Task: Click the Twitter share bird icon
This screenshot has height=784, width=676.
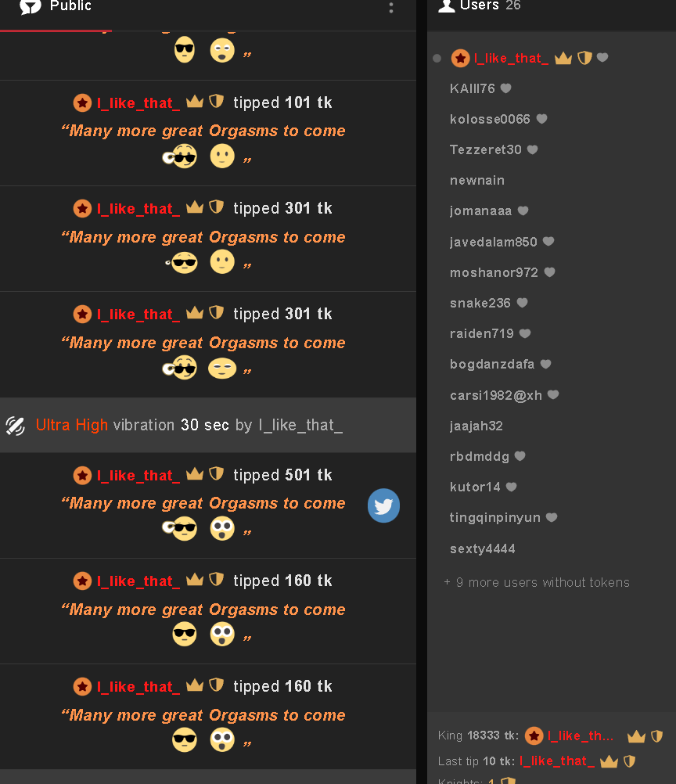Action: click(383, 505)
